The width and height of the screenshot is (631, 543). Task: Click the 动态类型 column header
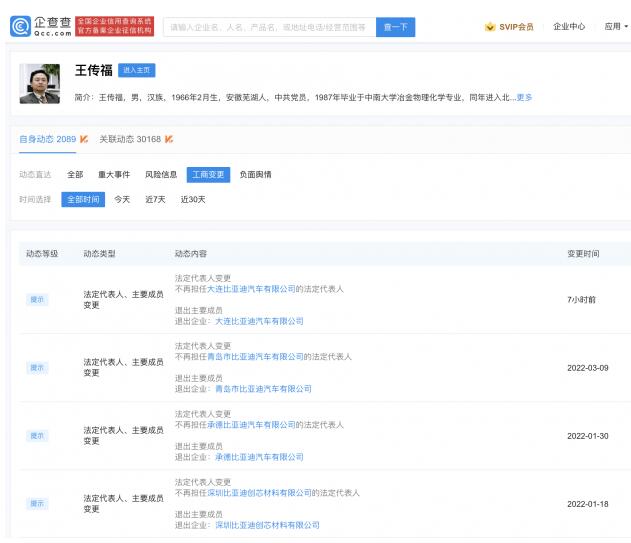coord(99,254)
